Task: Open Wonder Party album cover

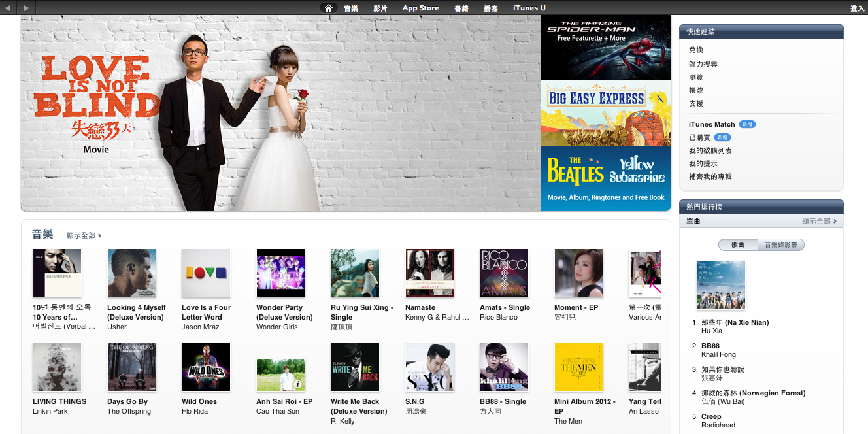Action: pyautogui.click(x=280, y=273)
